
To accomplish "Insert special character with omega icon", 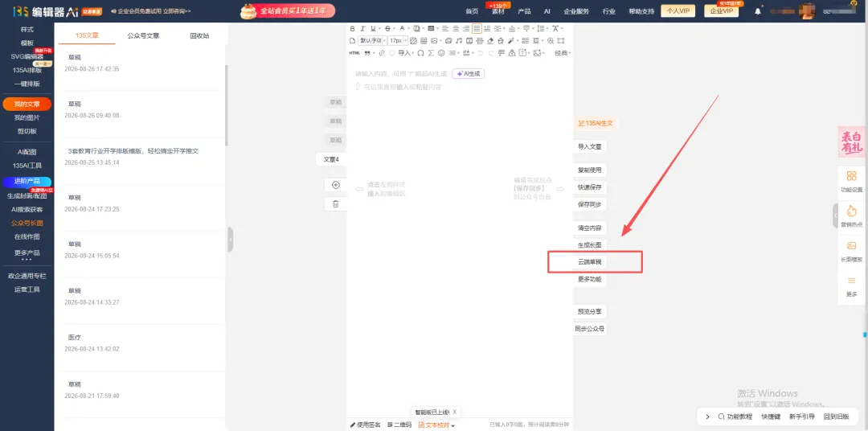I will [420, 53].
